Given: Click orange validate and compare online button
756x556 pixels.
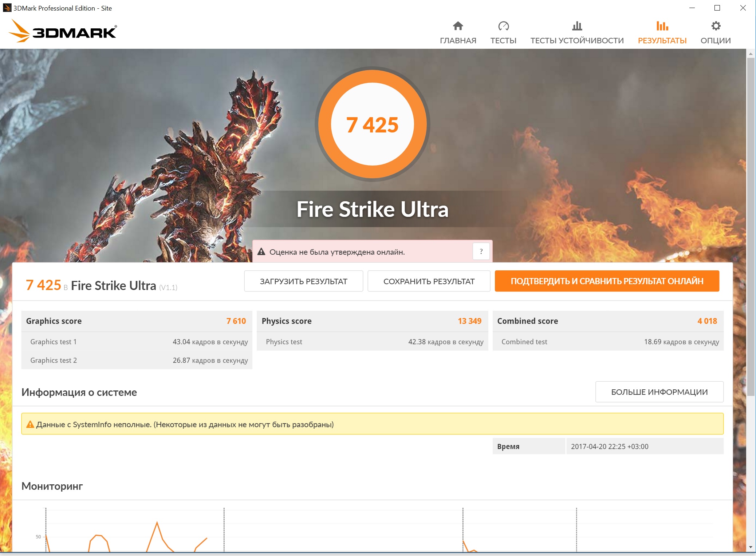Looking at the screenshot, I should click(x=607, y=281).
